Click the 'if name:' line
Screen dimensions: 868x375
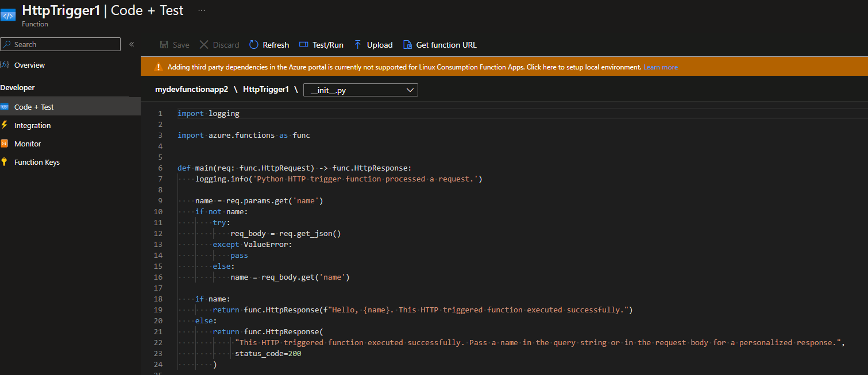(x=213, y=299)
